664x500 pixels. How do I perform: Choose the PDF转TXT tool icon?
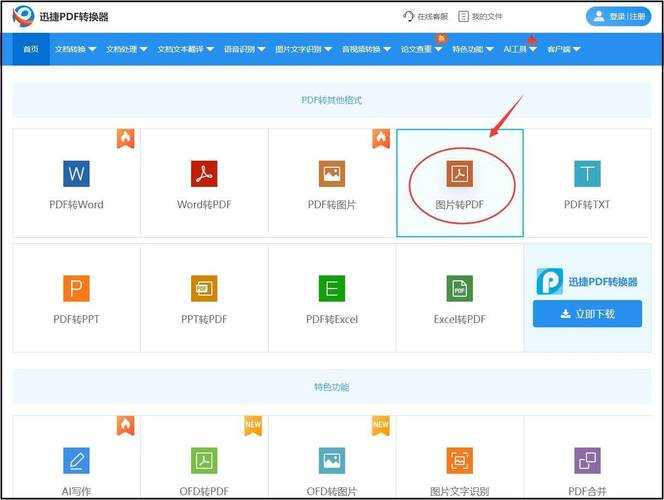pyautogui.click(x=587, y=174)
